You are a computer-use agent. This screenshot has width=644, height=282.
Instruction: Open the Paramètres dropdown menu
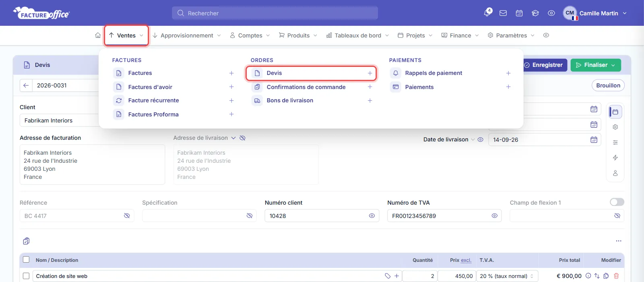coord(511,35)
